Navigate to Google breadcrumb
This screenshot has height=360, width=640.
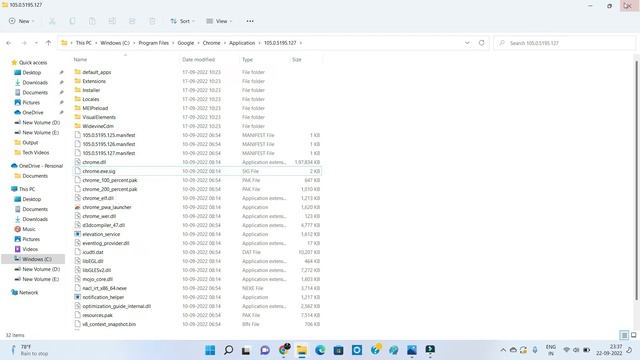tap(186, 43)
